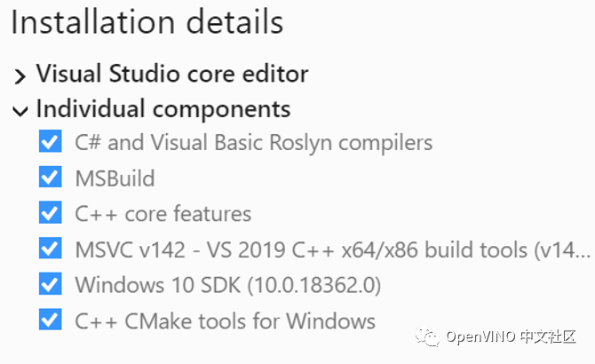This screenshot has height=364, width=595.
Task: Click the Installation details title
Action: (147, 22)
